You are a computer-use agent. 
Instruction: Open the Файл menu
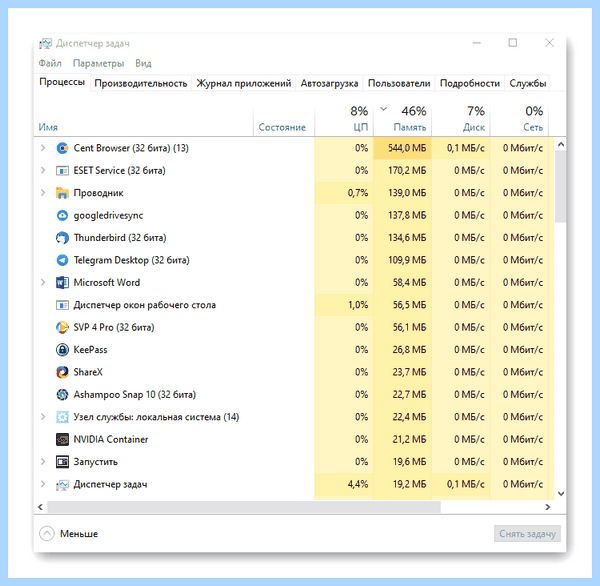[x=50, y=63]
